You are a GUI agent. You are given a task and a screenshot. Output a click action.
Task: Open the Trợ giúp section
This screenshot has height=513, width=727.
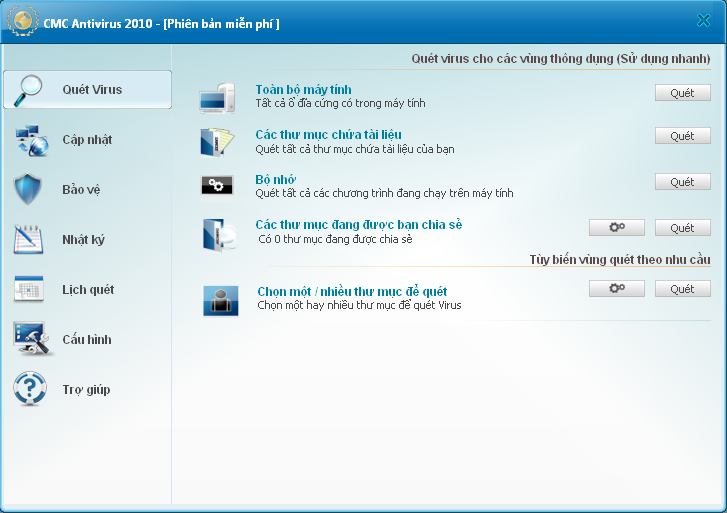click(87, 390)
